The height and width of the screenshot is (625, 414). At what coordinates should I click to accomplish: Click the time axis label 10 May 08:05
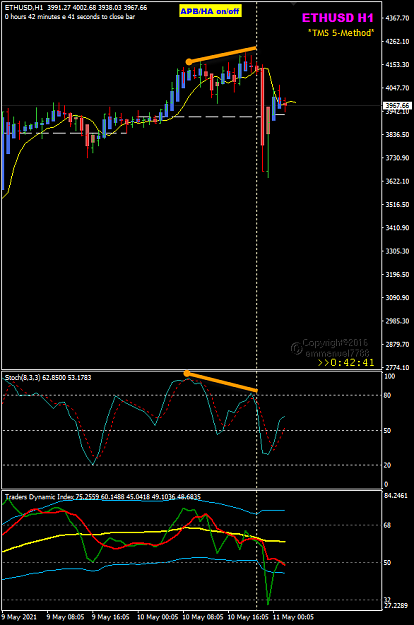203,617
